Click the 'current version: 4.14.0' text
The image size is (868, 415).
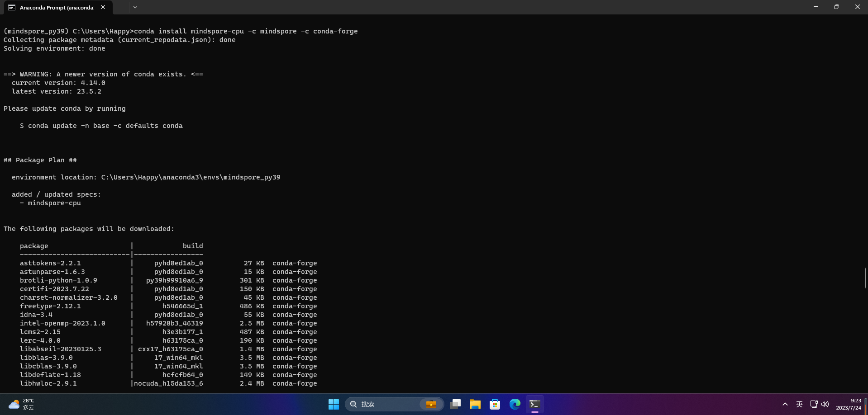[x=58, y=83]
